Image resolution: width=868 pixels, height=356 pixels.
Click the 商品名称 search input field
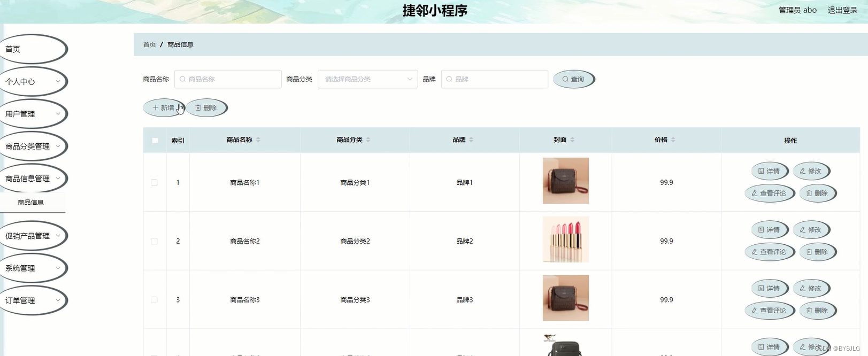pyautogui.click(x=228, y=79)
